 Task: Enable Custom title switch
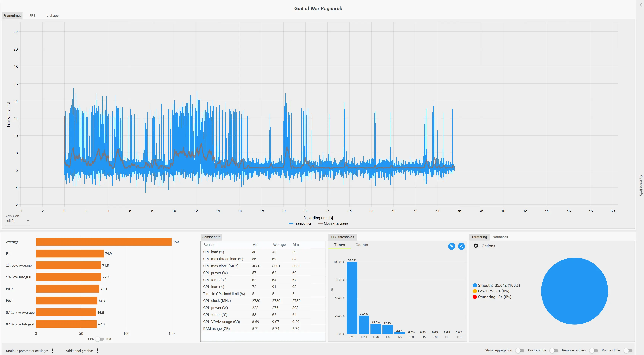coord(554,351)
